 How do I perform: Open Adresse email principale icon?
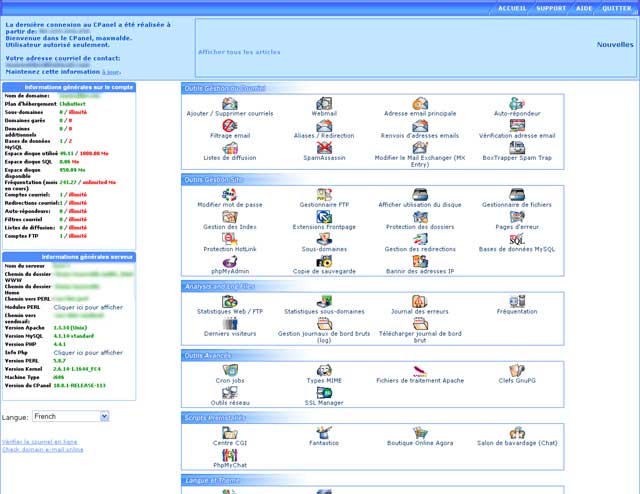tap(420, 104)
